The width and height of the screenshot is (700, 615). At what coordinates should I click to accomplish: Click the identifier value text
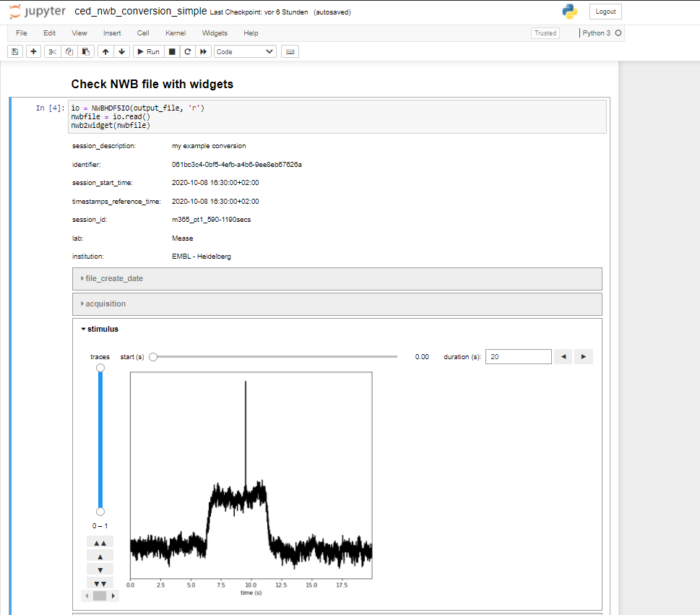tap(237, 165)
